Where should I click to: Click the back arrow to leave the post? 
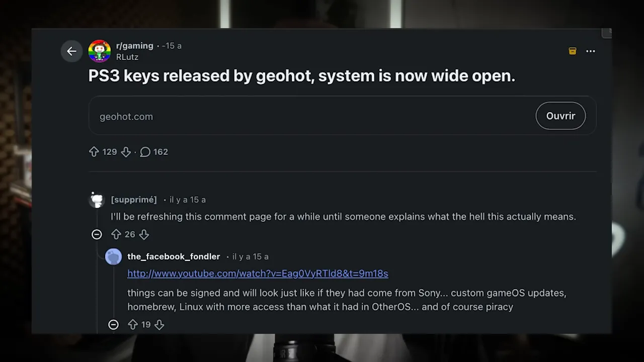(71, 51)
